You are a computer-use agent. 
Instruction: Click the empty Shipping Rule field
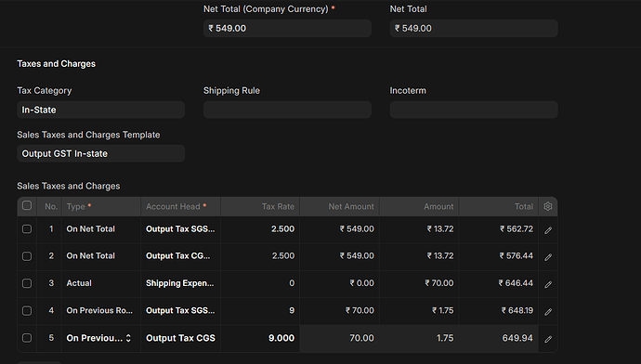287,110
